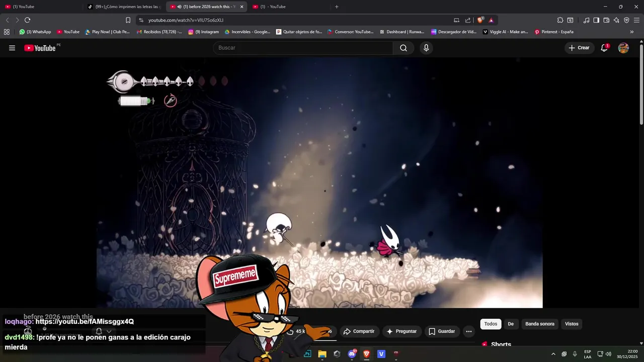This screenshot has height=362, width=644.
Task: Open Leo AI sparkle icon in toolbar
Action: coord(616,20)
